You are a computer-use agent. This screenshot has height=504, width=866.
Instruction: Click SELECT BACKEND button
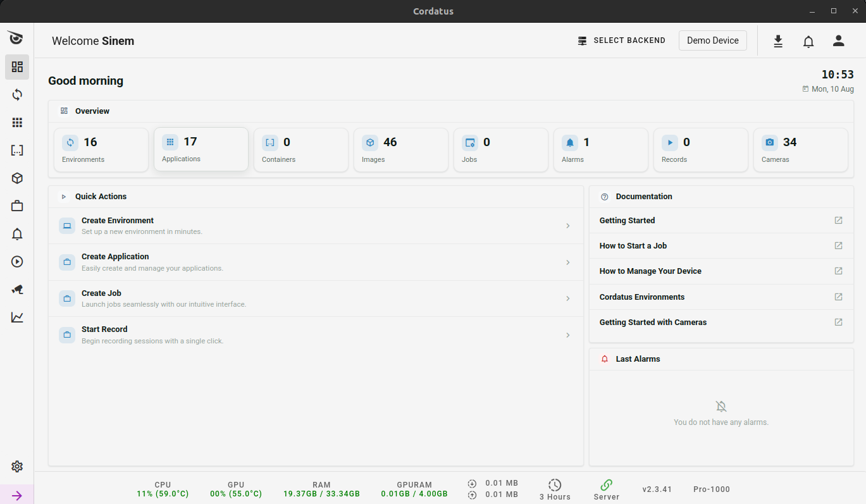(621, 40)
